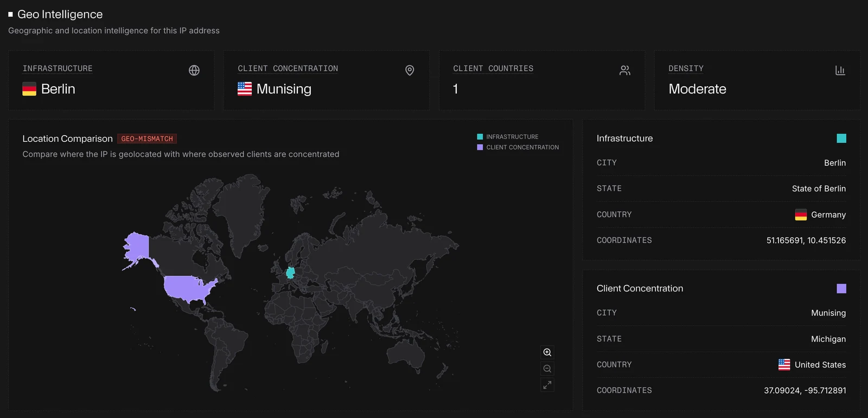Click the GEO-MISMATCH badge
The width and height of the screenshot is (868, 418).
[x=147, y=139]
